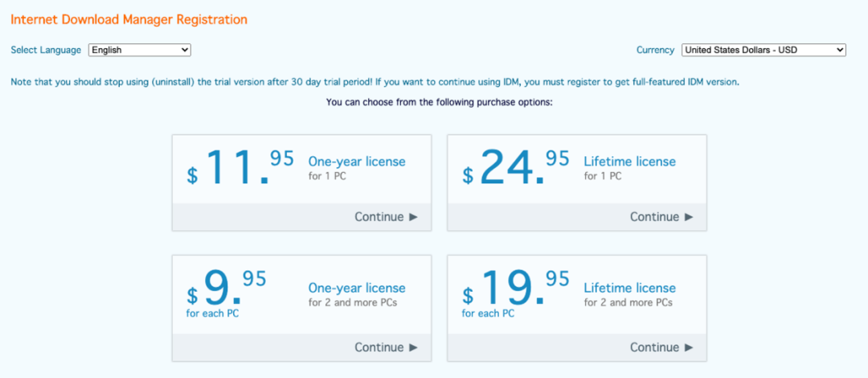Click the $19.95 price figure
Viewport: 868px width, 378px height.
pos(516,288)
